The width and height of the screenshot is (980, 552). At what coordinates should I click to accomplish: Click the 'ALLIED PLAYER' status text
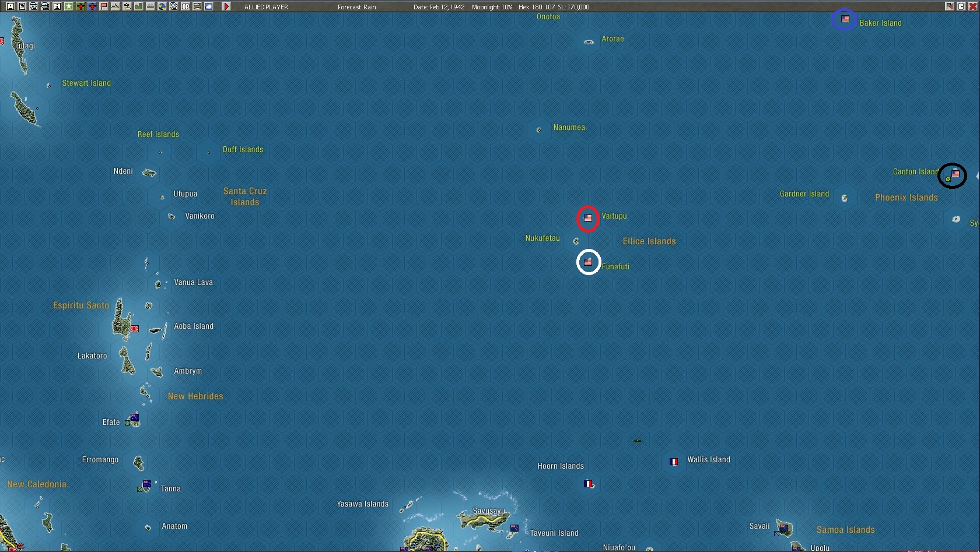[x=266, y=7]
